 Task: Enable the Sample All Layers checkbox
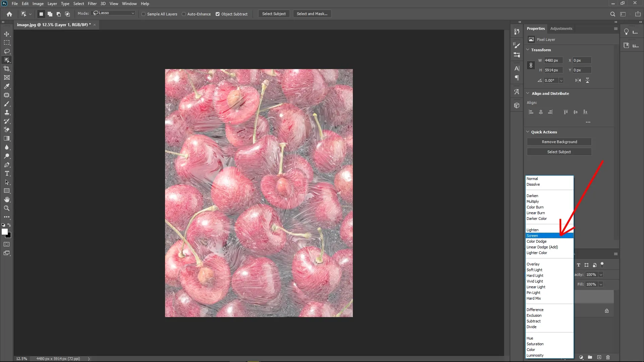144,14
